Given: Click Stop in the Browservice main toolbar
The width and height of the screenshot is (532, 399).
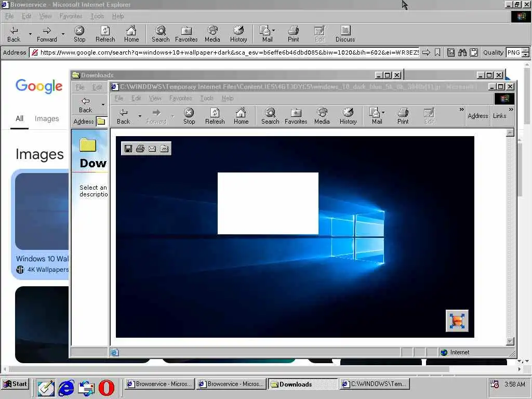Looking at the screenshot, I should 79,34.
